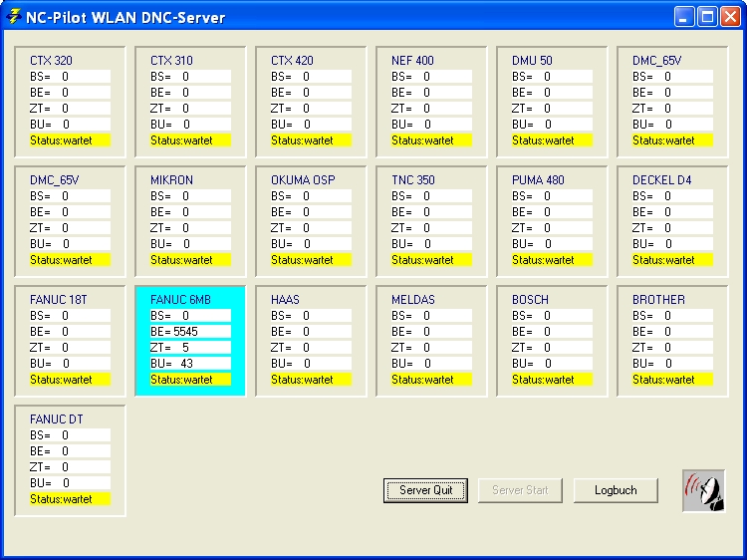The width and height of the screenshot is (747, 560).
Task: Click the greyed-out Server Start button
Action: click(520, 490)
